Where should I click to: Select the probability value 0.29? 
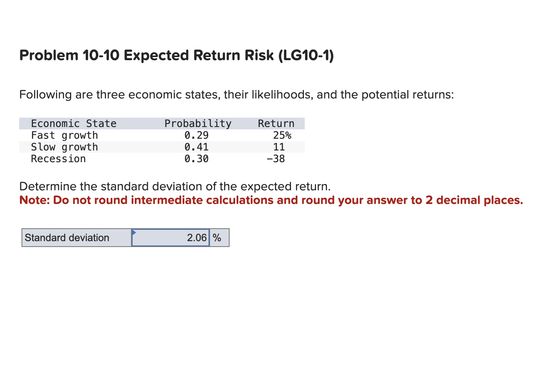197,135
